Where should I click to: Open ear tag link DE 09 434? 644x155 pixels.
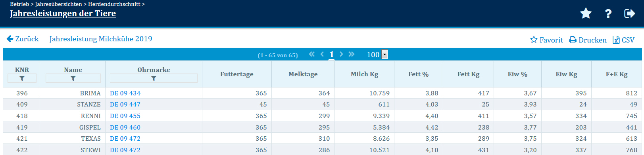point(125,93)
